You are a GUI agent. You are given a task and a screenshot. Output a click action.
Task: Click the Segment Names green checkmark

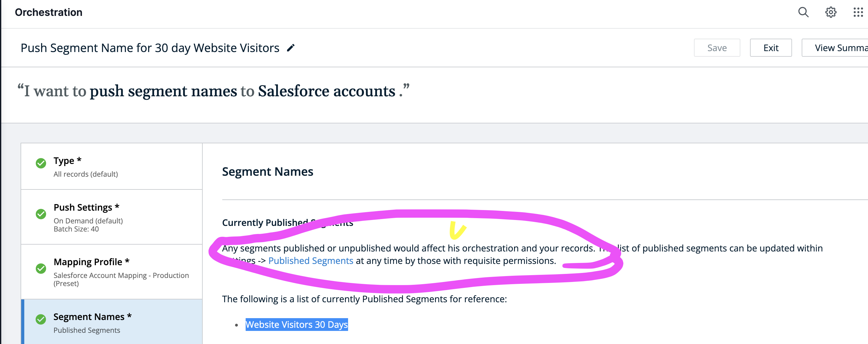[x=41, y=319]
